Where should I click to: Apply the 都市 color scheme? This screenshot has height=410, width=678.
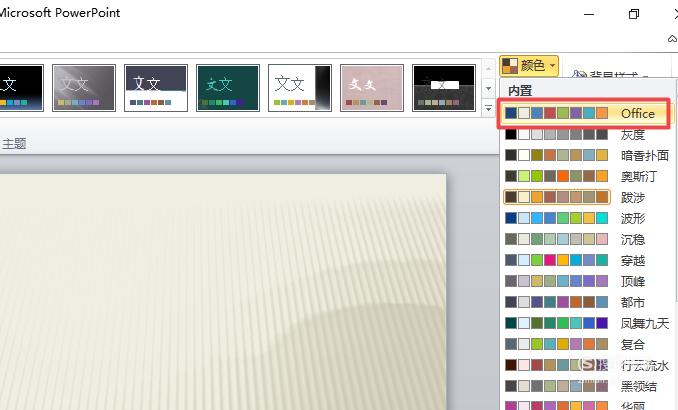[586, 302]
